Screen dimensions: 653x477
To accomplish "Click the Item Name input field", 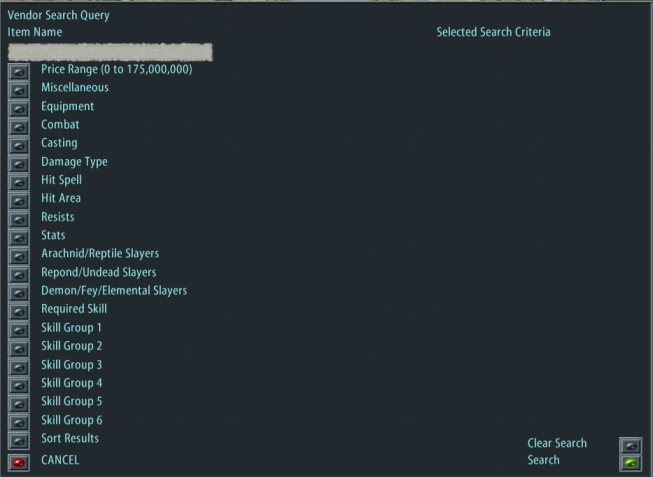I will point(110,52).
